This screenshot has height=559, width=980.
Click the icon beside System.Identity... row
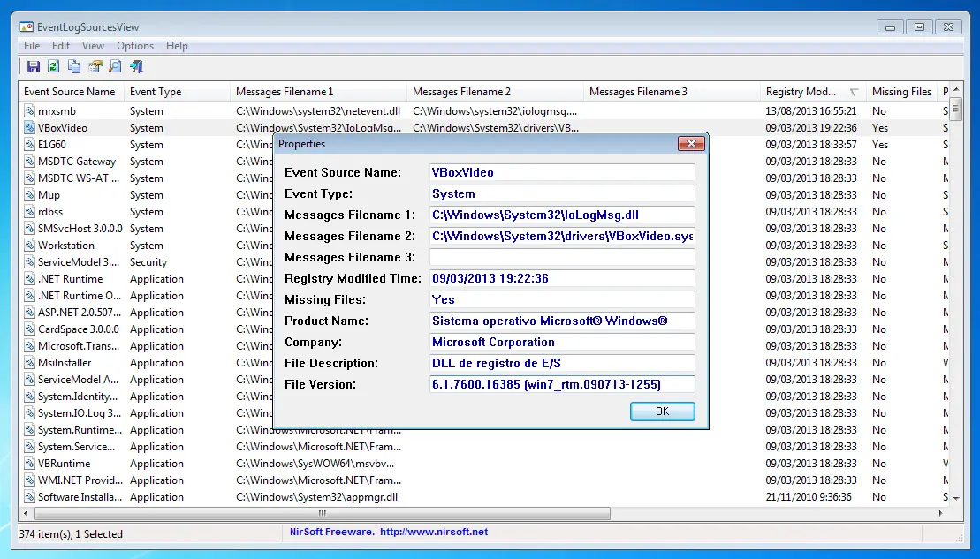click(x=29, y=397)
